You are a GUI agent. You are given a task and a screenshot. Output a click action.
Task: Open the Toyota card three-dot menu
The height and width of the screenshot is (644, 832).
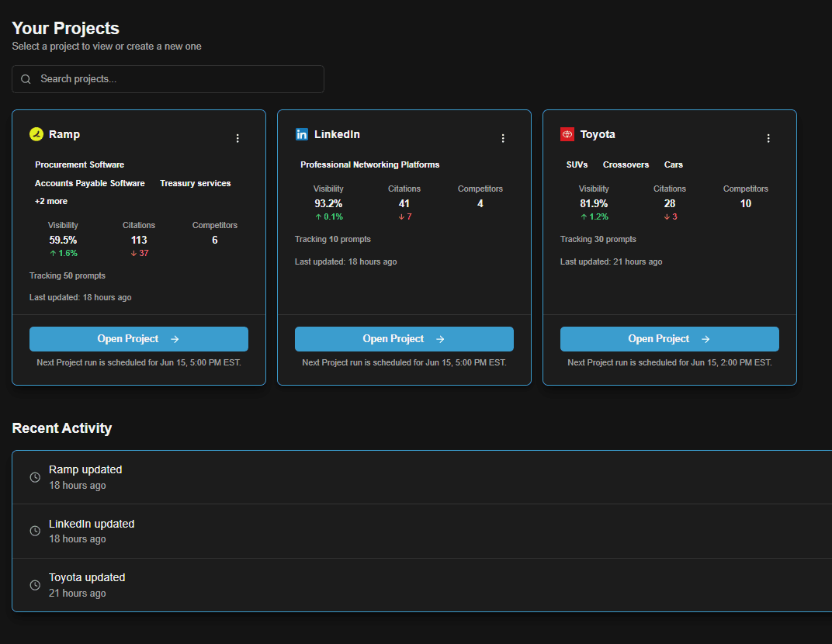[768, 138]
